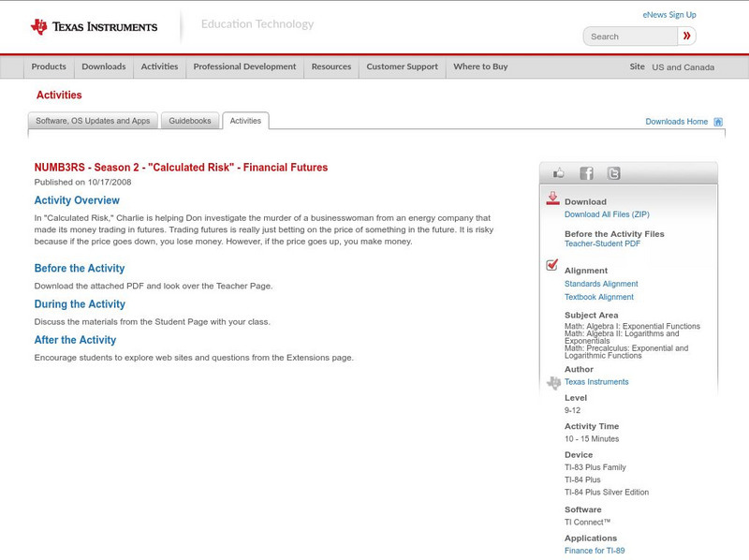Open Professional Development menu
The width and height of the screenshot is (749, 560).
tap(244, 66)
